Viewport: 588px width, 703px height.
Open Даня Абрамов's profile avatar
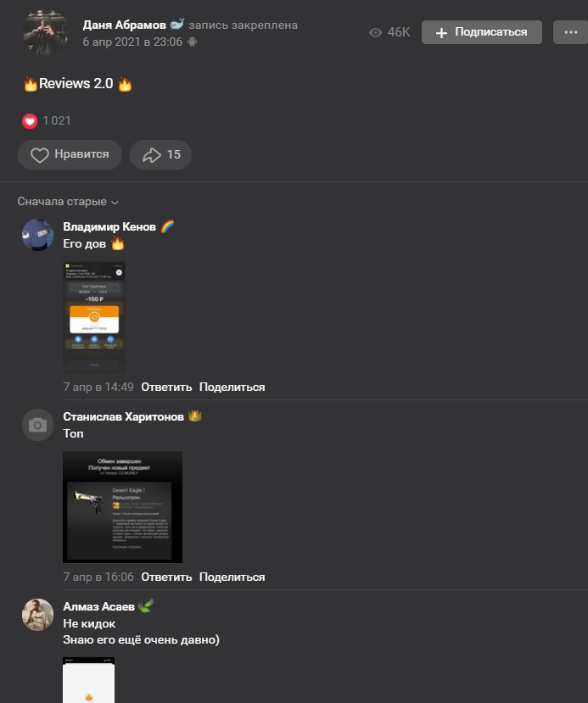45,32
